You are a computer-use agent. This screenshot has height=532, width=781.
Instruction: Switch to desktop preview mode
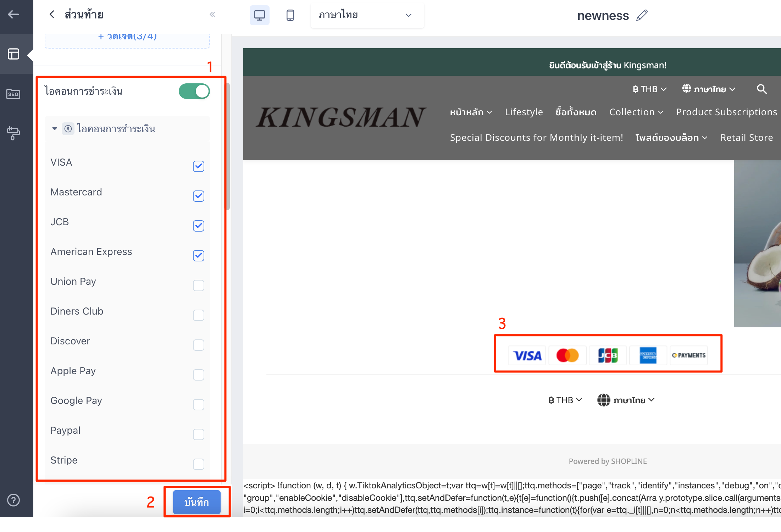tap(259, 15)
